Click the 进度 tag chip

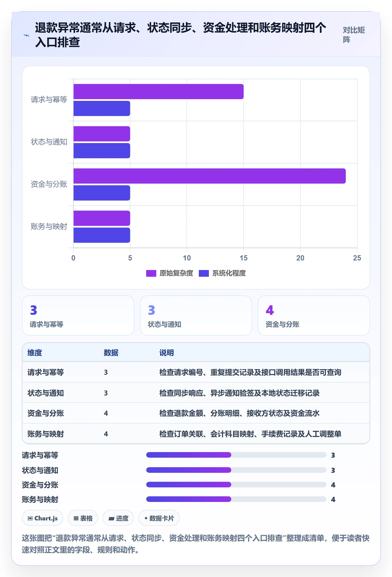click(x=118, y=518)
